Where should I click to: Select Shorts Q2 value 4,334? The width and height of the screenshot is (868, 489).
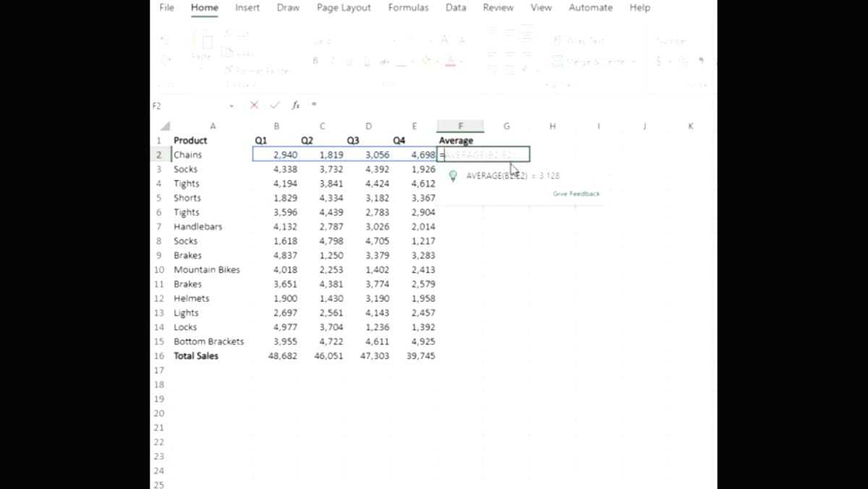pyautogui.click(x=322, y=197)
